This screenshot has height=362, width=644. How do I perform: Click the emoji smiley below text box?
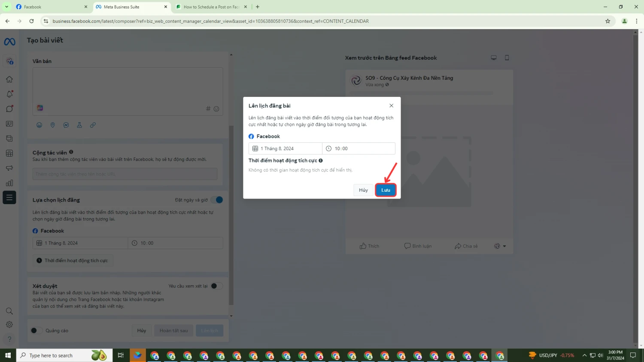pyautogui.click(x=39, y=125)
